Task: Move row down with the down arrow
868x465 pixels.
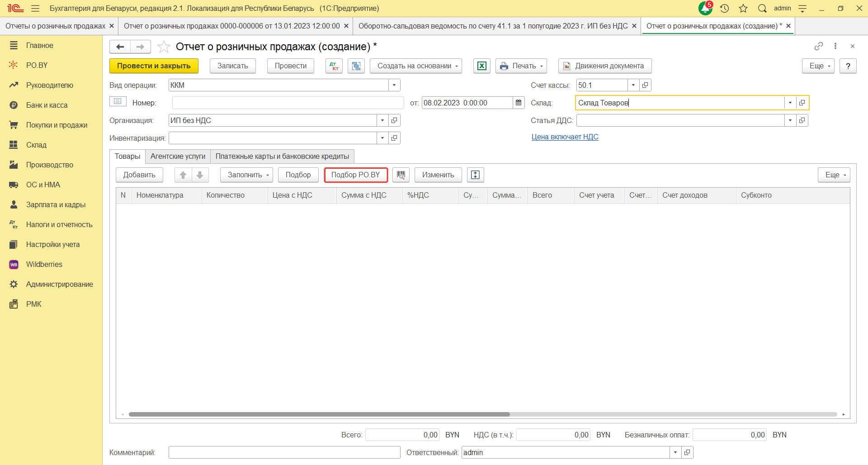Action: [200, 175]
